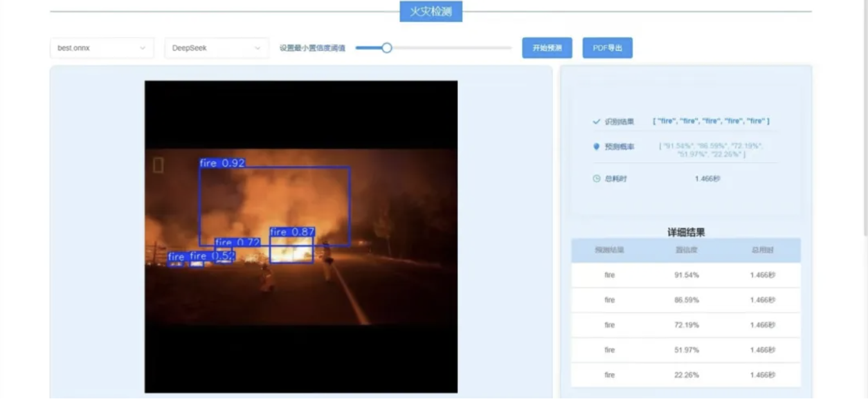Open the best.onnx model dropdown

pyautogui.click(x=102, y=48)
